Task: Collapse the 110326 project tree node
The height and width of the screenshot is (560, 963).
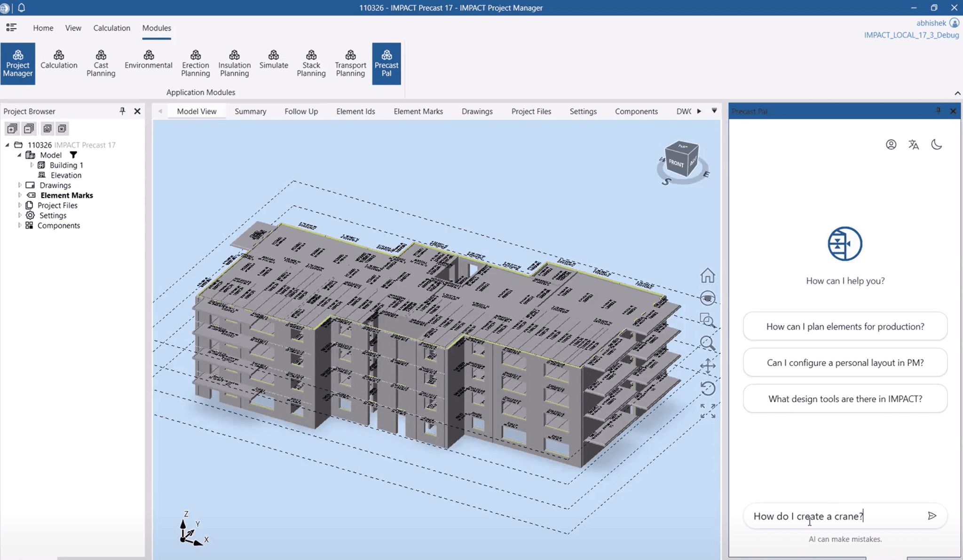Action: click(x=7, y=145)
